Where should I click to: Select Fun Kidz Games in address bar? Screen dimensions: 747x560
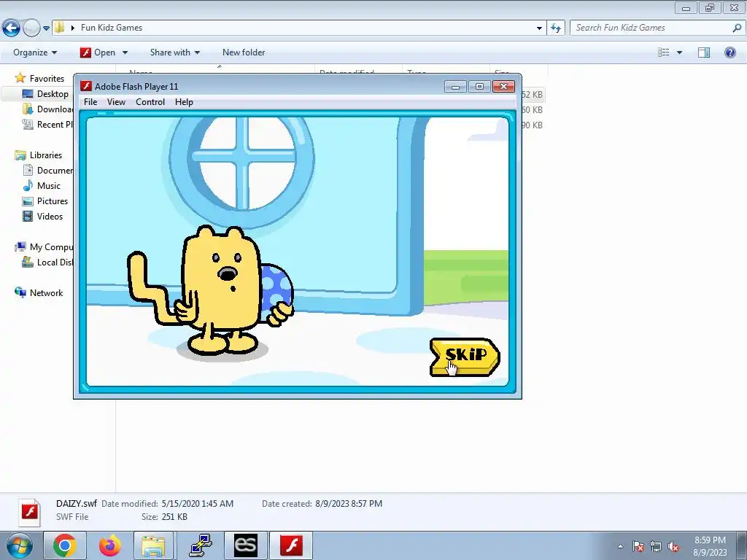click(112, 28)
